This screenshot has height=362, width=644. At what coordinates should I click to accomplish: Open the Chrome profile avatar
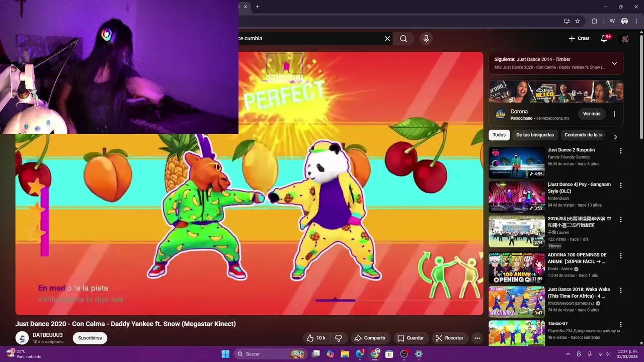[624, 21]
